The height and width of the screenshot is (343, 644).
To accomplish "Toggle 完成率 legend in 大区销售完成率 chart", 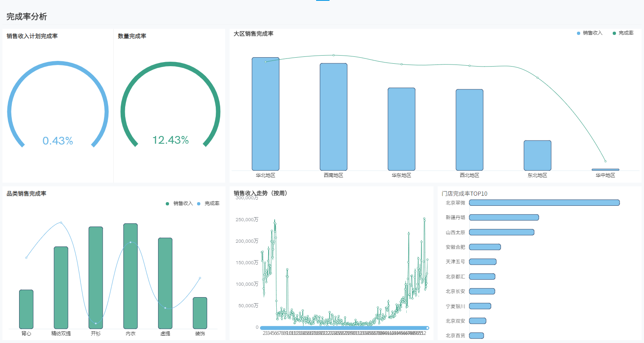I will 622,33.
